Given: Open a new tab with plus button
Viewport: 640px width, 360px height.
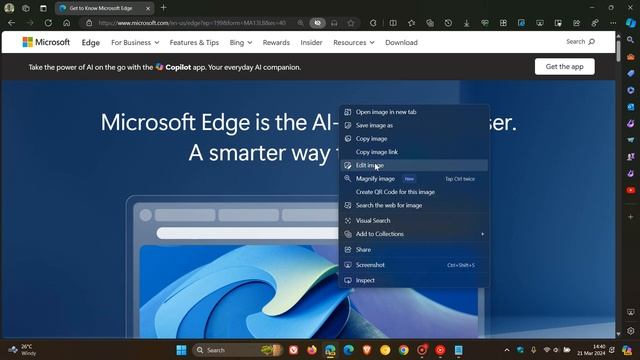Looking at the screenshot, I should (164, 7).
